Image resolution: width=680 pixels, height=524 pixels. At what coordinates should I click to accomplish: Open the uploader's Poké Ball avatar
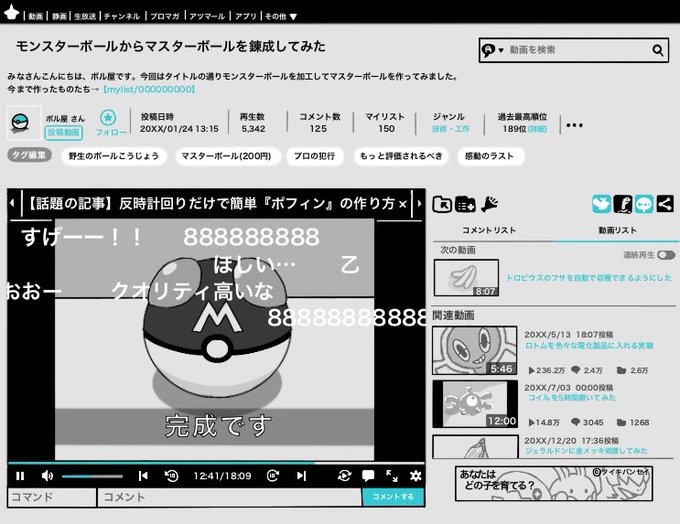(x=23, y=123)
